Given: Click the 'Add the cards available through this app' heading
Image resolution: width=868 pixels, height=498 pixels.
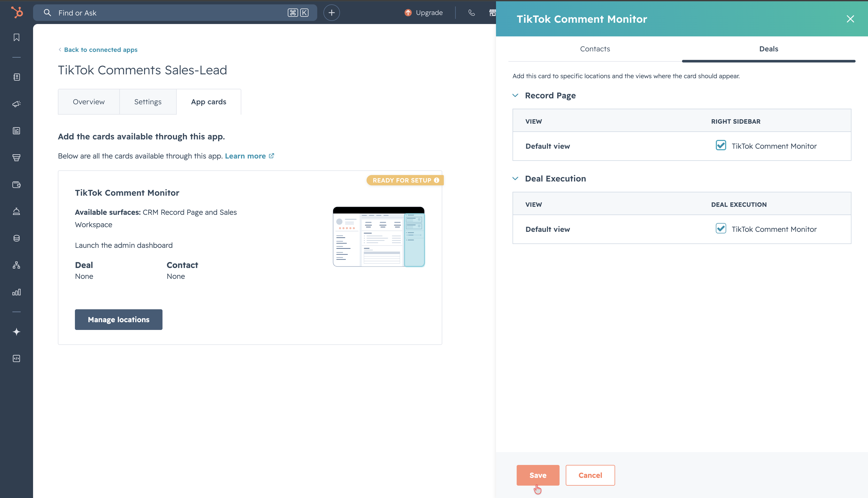Looking at the screenshot, I should (141, 137).
